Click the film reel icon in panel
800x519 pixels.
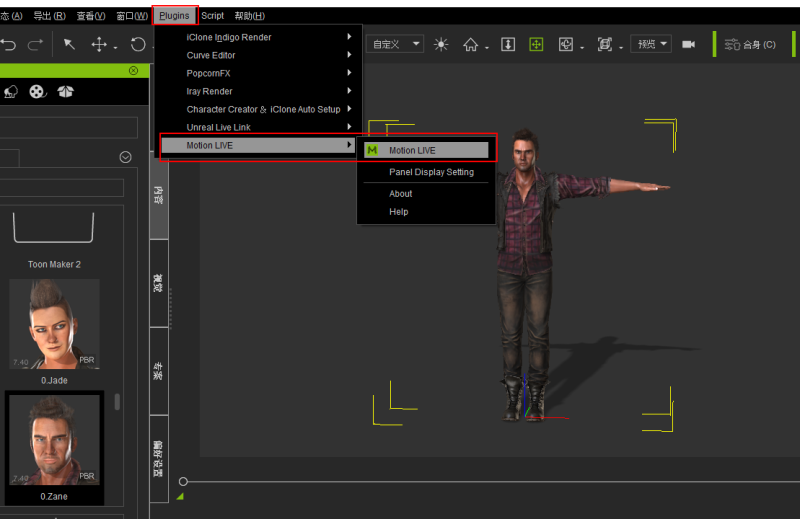pyautogui.click(x=37, y=92)
